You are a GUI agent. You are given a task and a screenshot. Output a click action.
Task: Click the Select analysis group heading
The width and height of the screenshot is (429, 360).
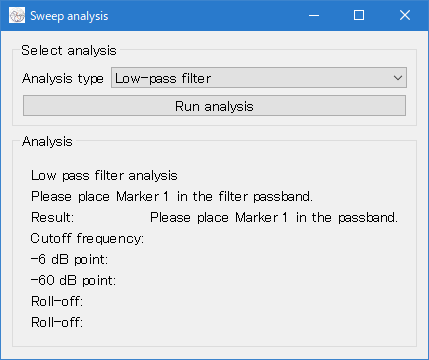tap(69, 51)
